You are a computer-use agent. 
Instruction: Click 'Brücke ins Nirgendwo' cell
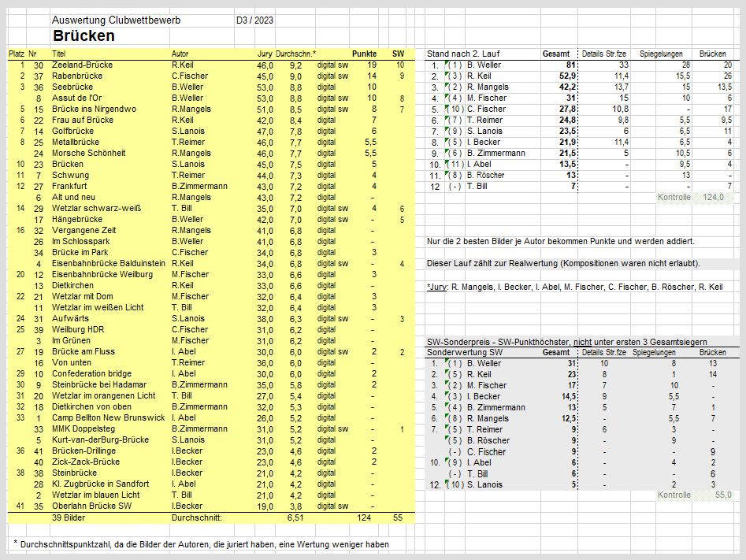click(95, 109)
